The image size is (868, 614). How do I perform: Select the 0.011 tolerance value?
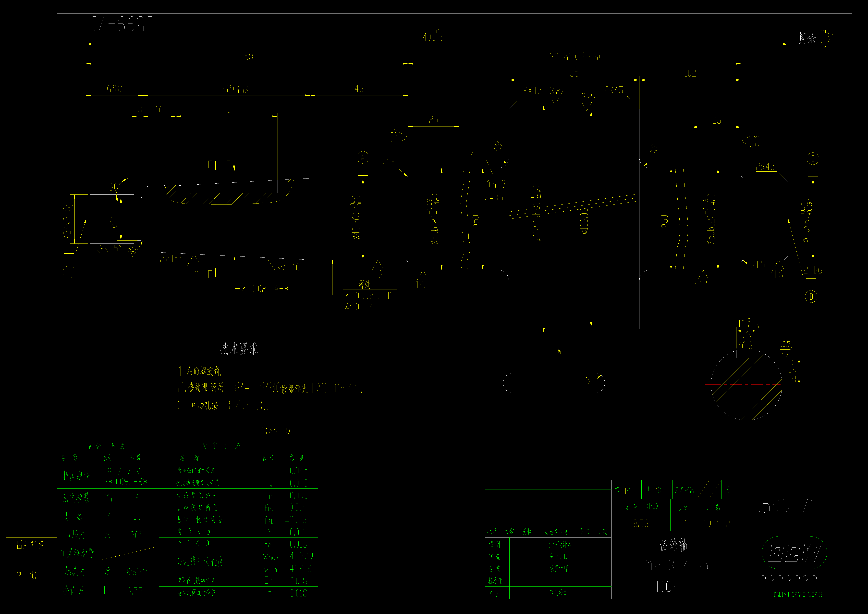298,532
